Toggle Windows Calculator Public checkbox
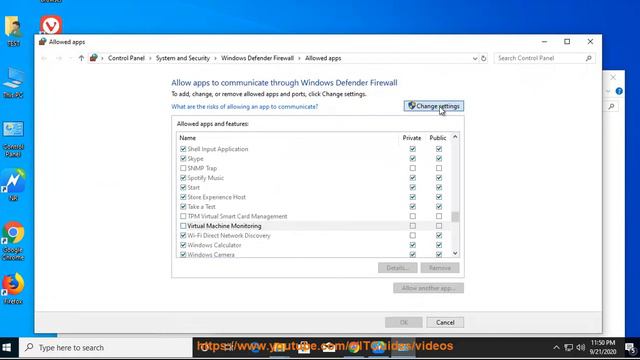The image size is (640, 360). point(439,245)
